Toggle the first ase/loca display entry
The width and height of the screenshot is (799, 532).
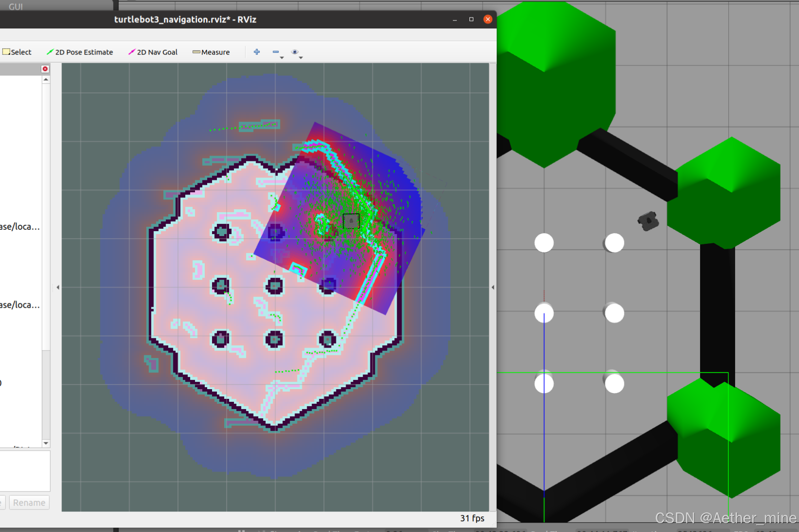[x=20, y=226]
